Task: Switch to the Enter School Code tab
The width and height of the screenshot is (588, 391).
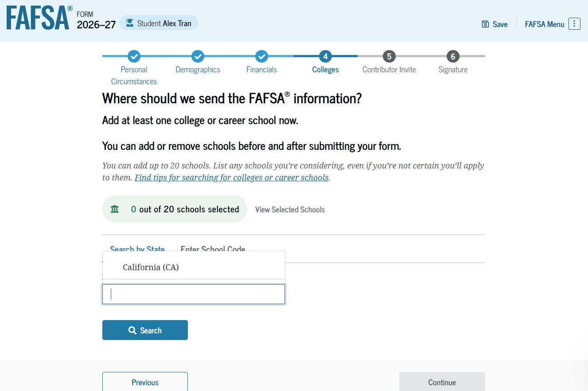Action: 213,248
